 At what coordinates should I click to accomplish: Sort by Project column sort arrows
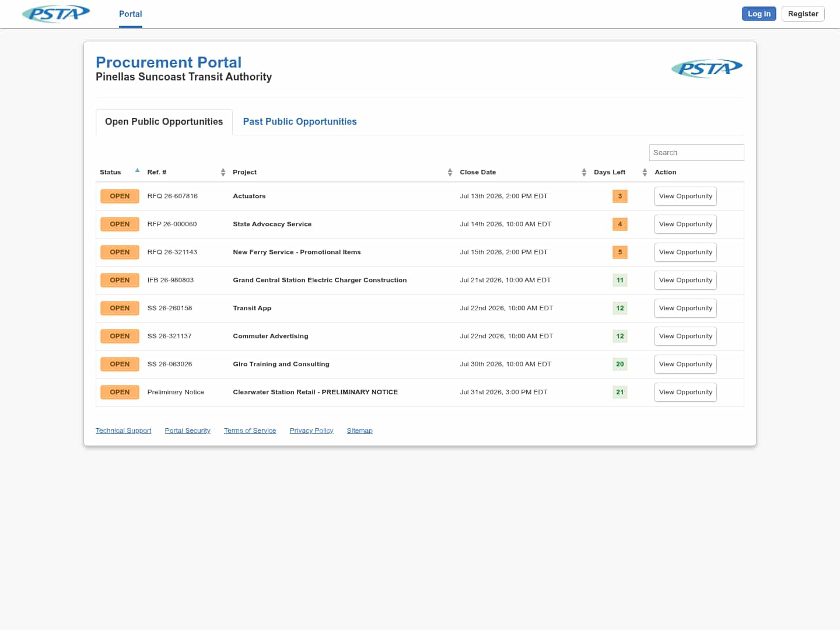pos(450,172)
